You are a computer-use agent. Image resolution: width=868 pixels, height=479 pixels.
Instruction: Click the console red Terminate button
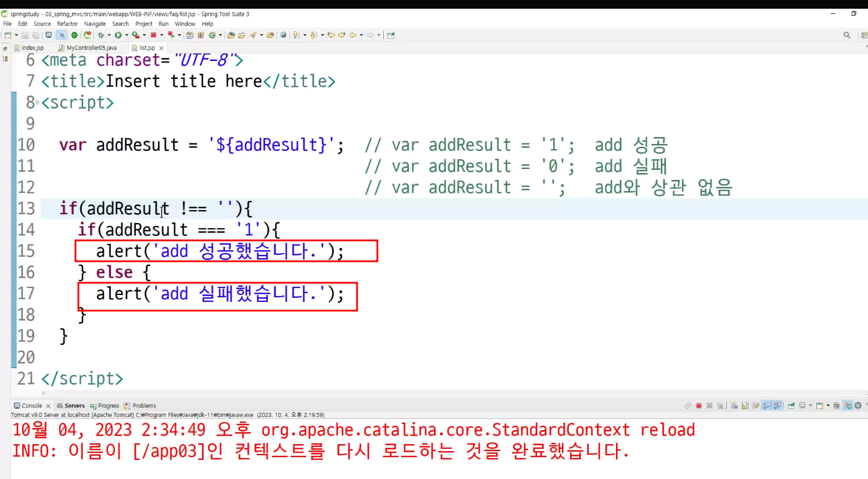(x=698, y=406)
